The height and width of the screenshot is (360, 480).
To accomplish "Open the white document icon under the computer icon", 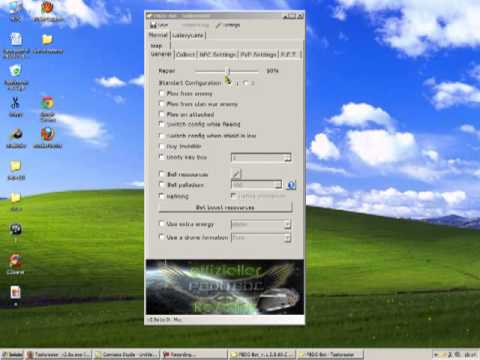I will pos(16,39).
